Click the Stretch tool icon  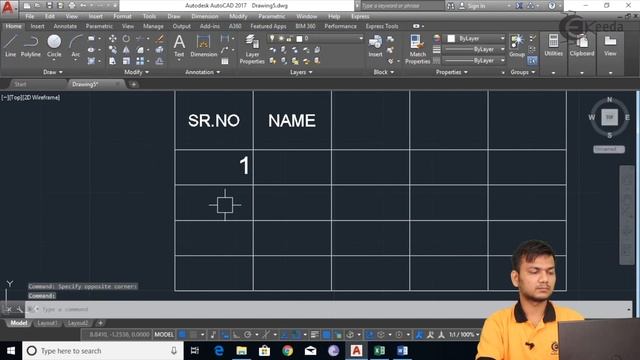coord(113,61)
